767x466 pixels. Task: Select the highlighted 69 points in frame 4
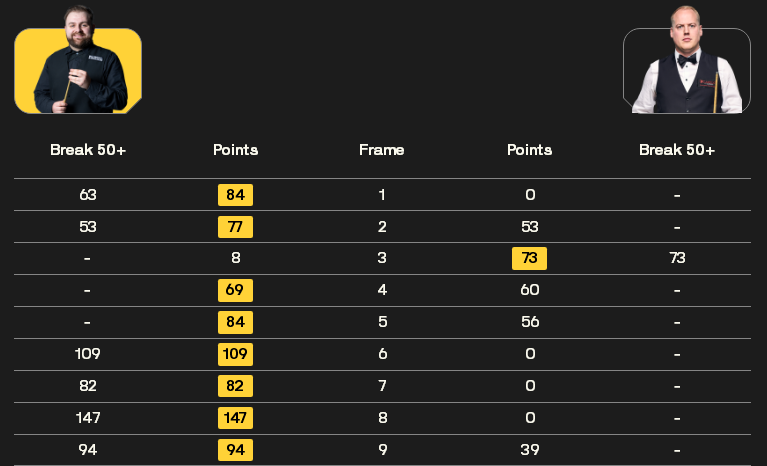point(235,290)
